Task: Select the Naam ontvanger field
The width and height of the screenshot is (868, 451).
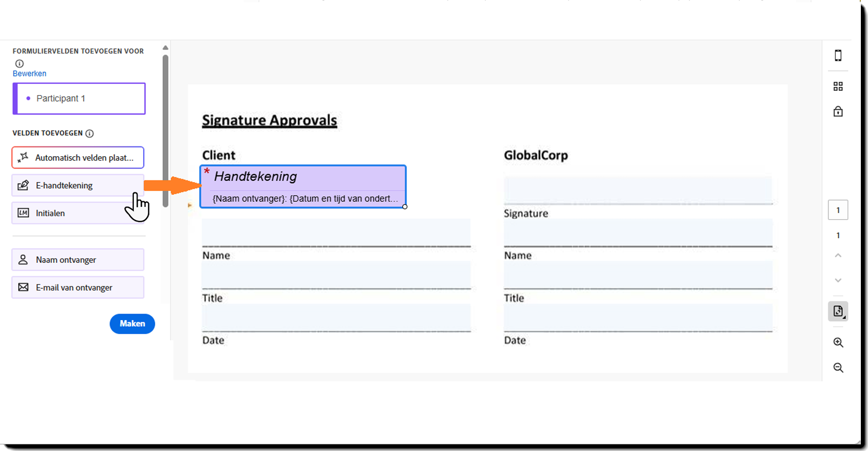Action: click(x=78, y=260)
